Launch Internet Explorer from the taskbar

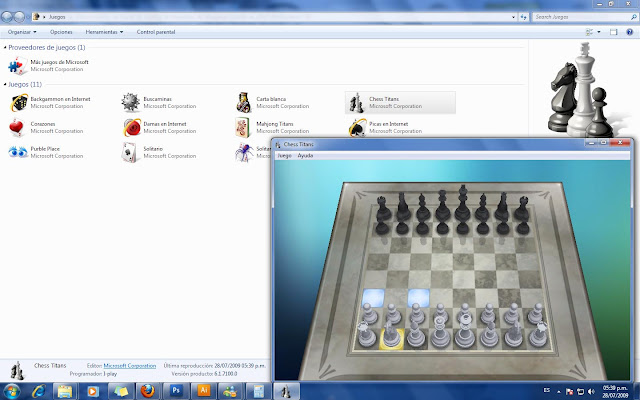[39, 391]
